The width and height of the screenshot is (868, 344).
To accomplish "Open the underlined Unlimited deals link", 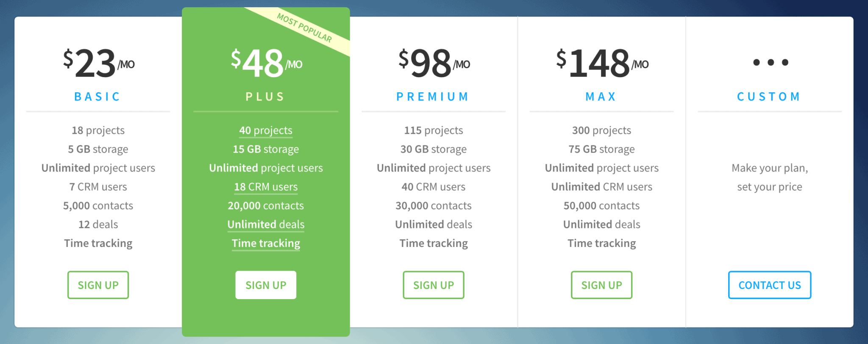I will point(266,225).
